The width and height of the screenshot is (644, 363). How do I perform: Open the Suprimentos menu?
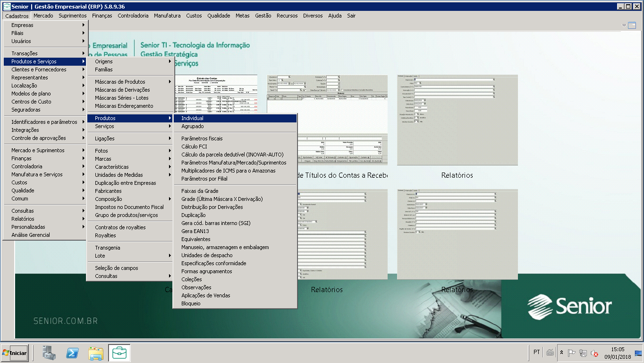click(x=73, y=16)
